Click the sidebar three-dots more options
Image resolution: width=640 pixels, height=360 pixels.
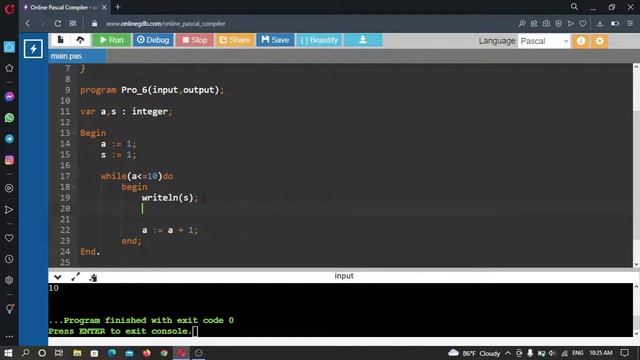(9, 337)
